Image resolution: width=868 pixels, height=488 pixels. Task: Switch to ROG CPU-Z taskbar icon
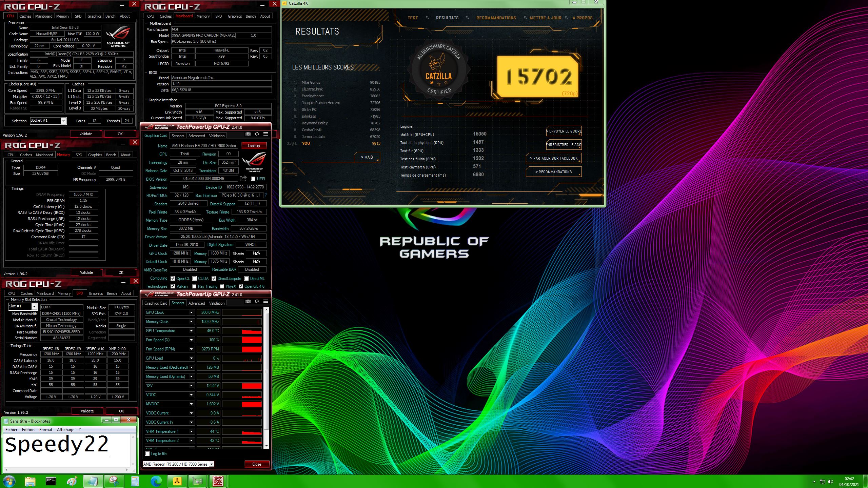(218, 481)
